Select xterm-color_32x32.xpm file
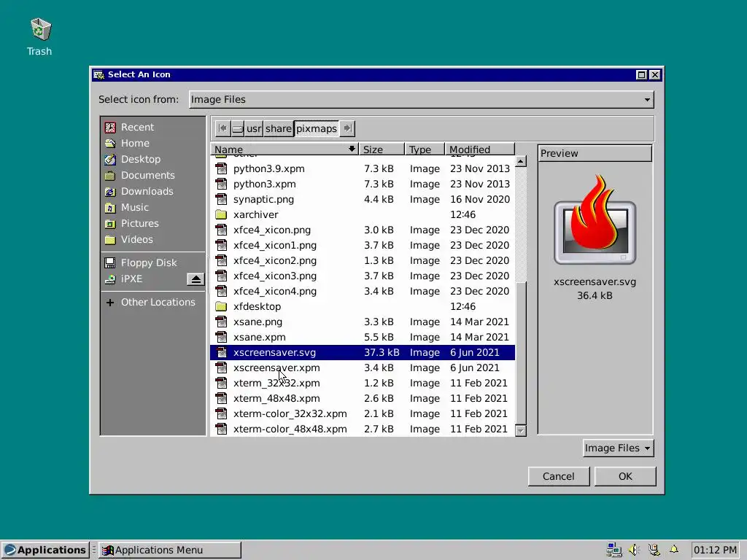 click(362, 414)
